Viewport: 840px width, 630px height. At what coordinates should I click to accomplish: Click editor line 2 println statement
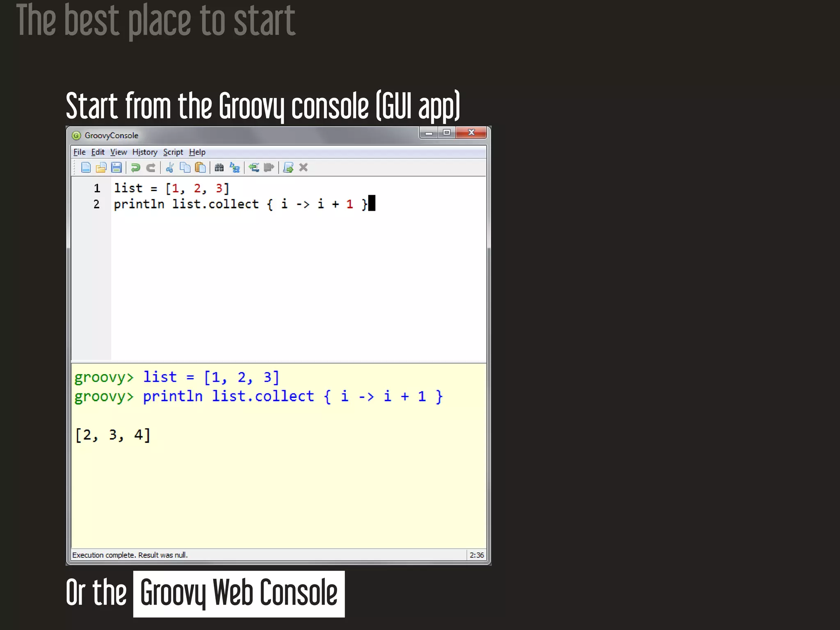(240, 204)
